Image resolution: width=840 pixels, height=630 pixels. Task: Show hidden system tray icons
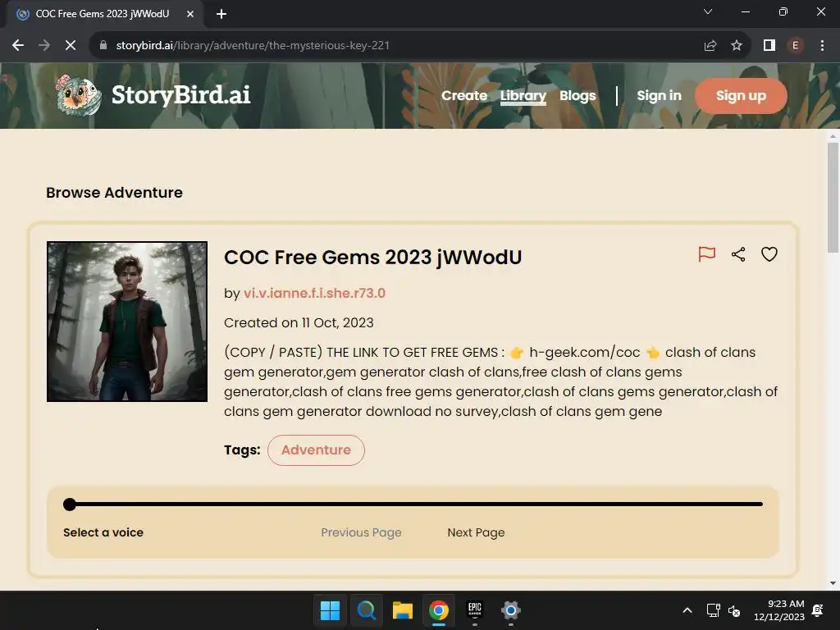pyautogui.click(x=687, y=610)
